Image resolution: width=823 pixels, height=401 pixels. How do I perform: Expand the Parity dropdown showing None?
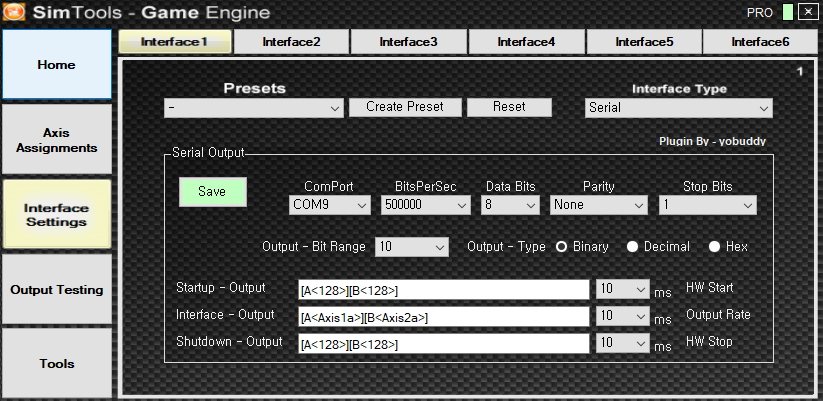click(598, 205)
